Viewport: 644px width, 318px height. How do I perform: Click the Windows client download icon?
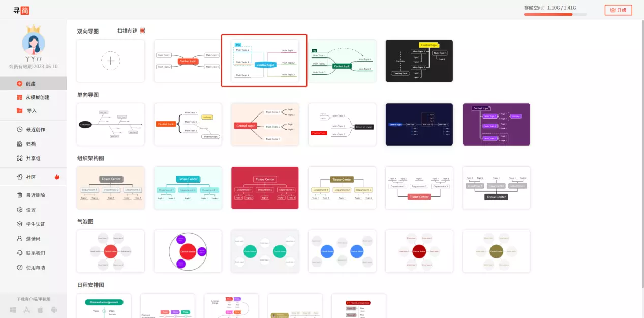click(13, 310)
